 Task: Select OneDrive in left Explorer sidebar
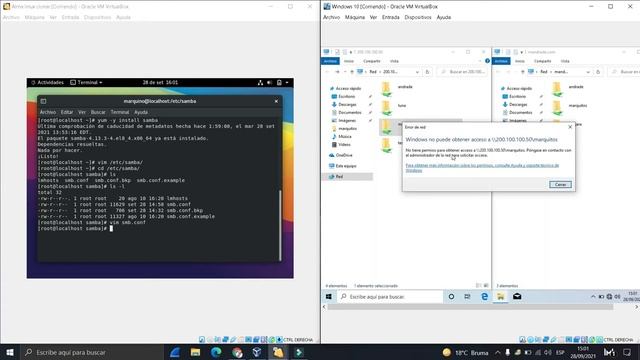pos(340,155)
